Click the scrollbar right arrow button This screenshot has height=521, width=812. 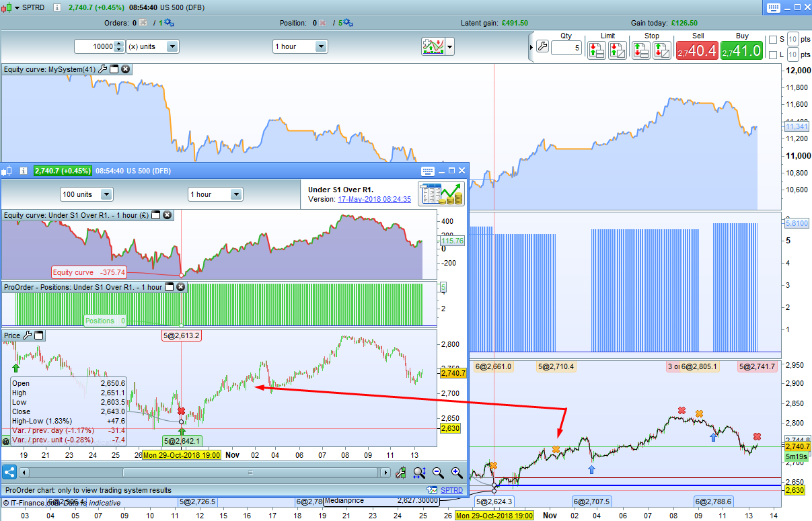386,473
